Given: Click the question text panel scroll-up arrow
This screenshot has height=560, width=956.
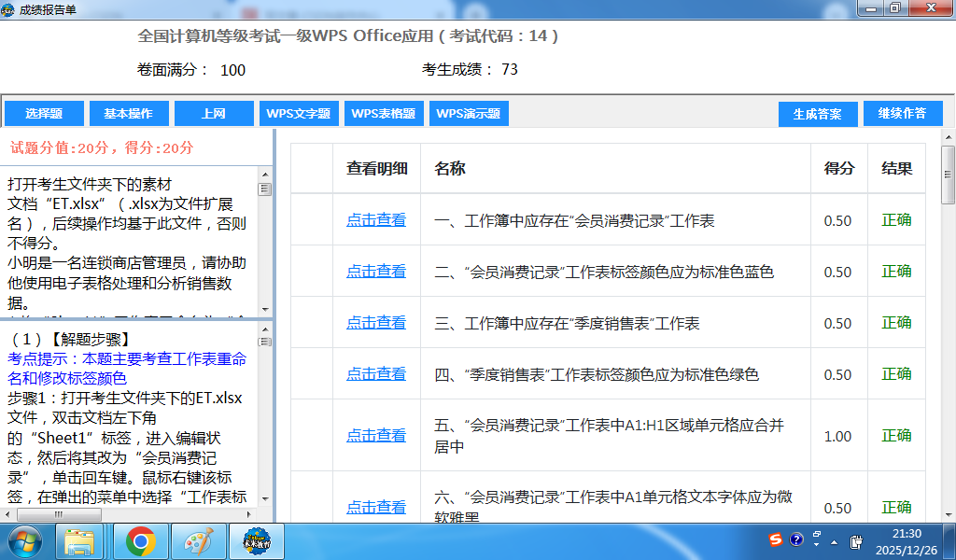Looking at the screenshot, I should [265, 174].
